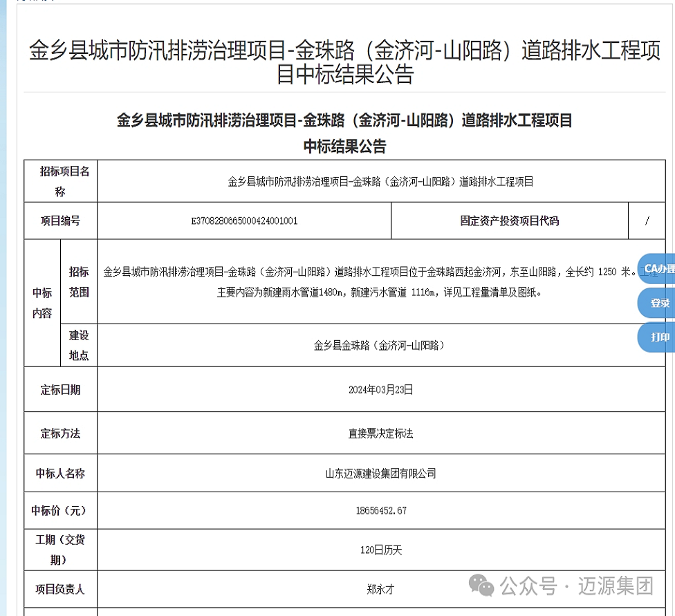
Task: Click the 招标范围 label cell
Action: (79, 282)
